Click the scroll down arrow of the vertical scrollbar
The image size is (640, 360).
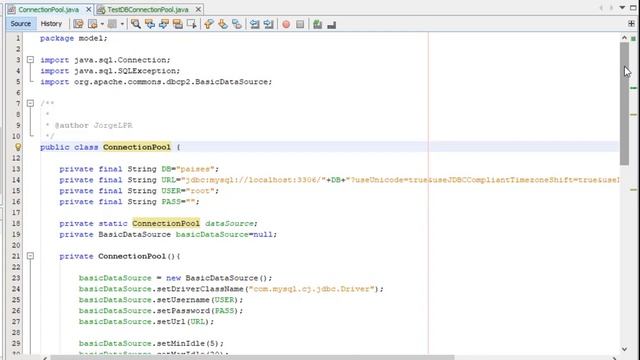[624, 349]
